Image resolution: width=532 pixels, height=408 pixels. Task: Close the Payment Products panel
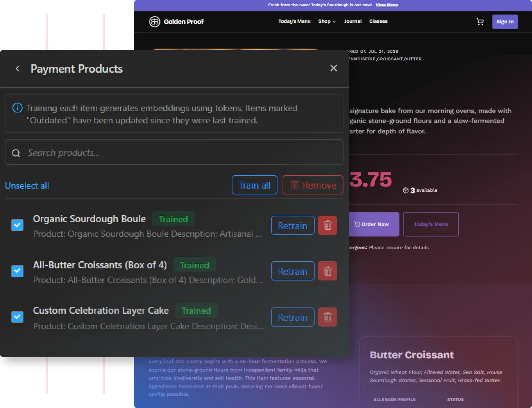point(334,68)
